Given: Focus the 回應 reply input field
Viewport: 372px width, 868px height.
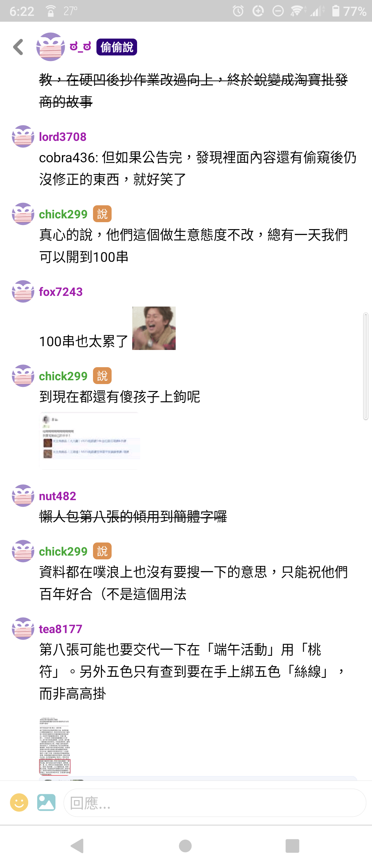Looking at the screenshot, I should 215,803.
